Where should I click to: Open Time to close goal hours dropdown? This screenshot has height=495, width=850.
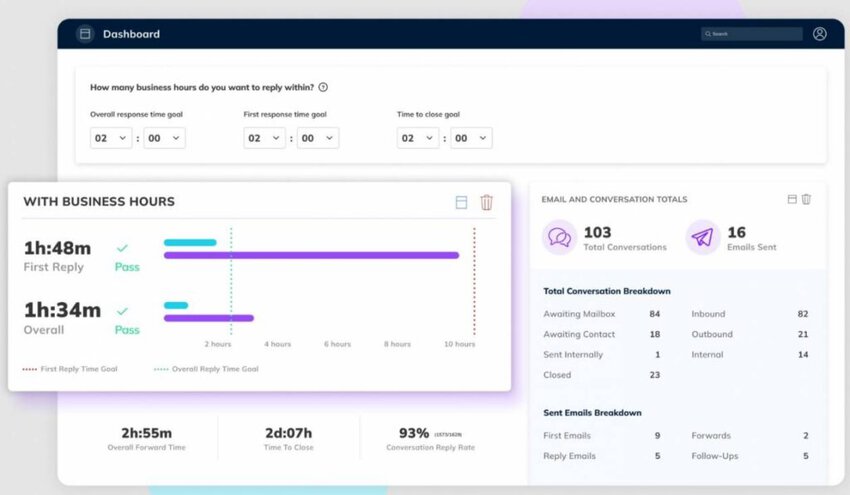point(417,138)
